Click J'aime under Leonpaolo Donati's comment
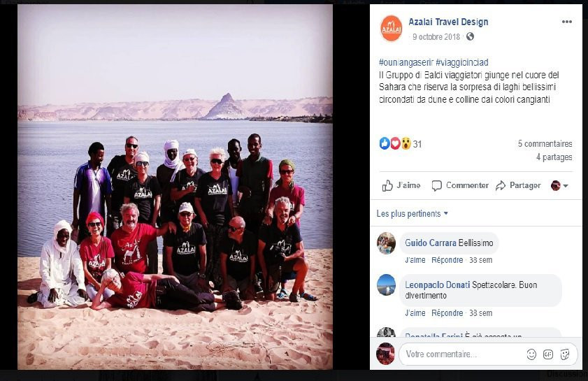 [415, 313]
